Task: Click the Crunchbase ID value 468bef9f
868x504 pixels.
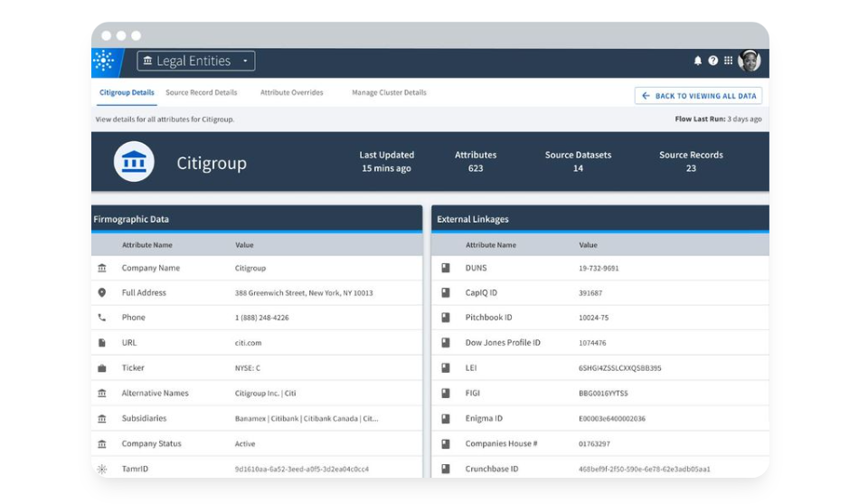Action: [645, 469]
